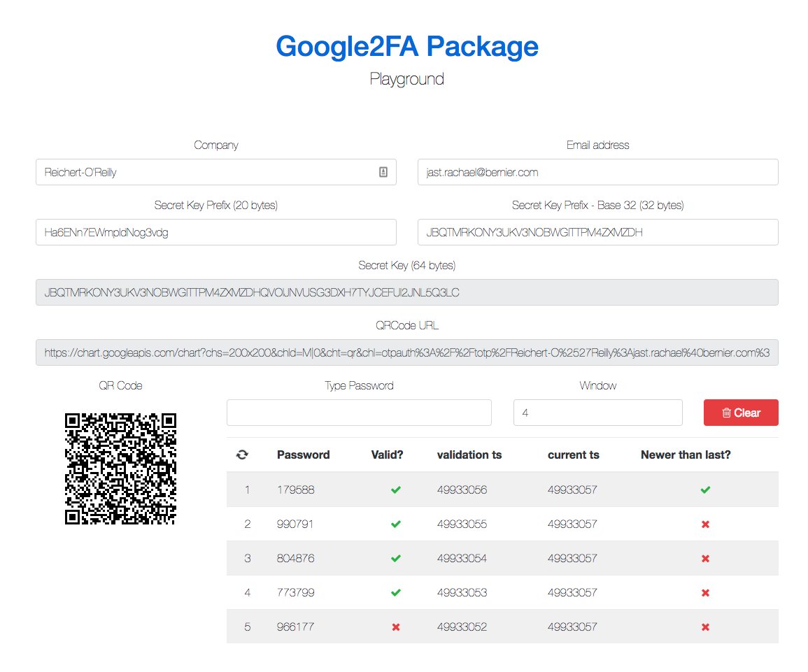Select the Window value field
808x672 pixels.
(597, 413)
